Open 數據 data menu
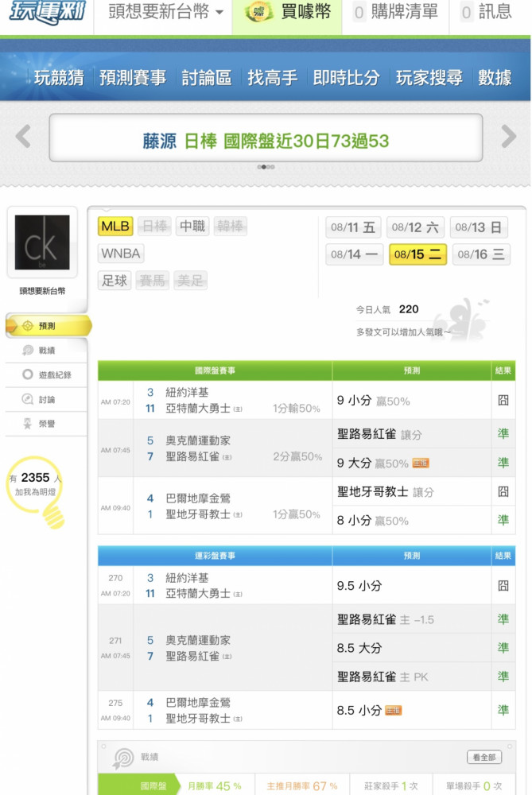Screen dimensions: 532x795 (495, 78)
